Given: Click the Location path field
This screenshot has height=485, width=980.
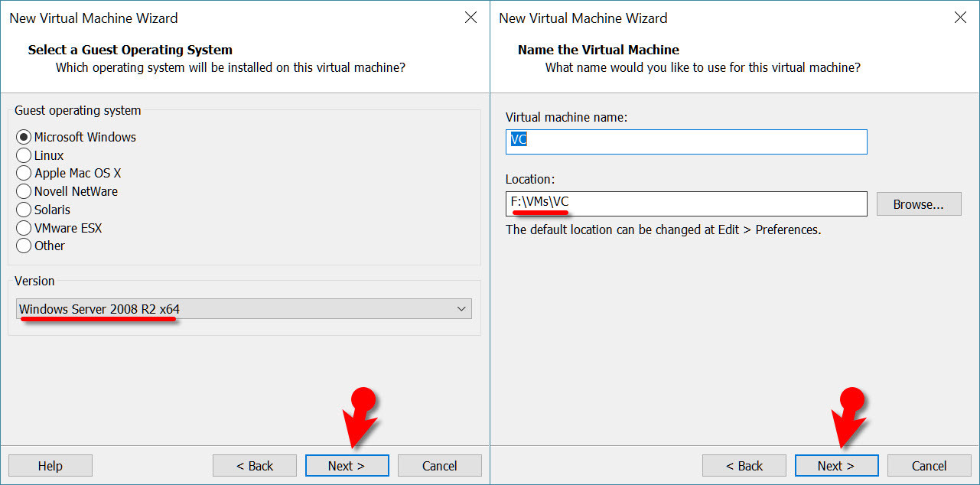Looking at the screenshot, I should point(686,203).
